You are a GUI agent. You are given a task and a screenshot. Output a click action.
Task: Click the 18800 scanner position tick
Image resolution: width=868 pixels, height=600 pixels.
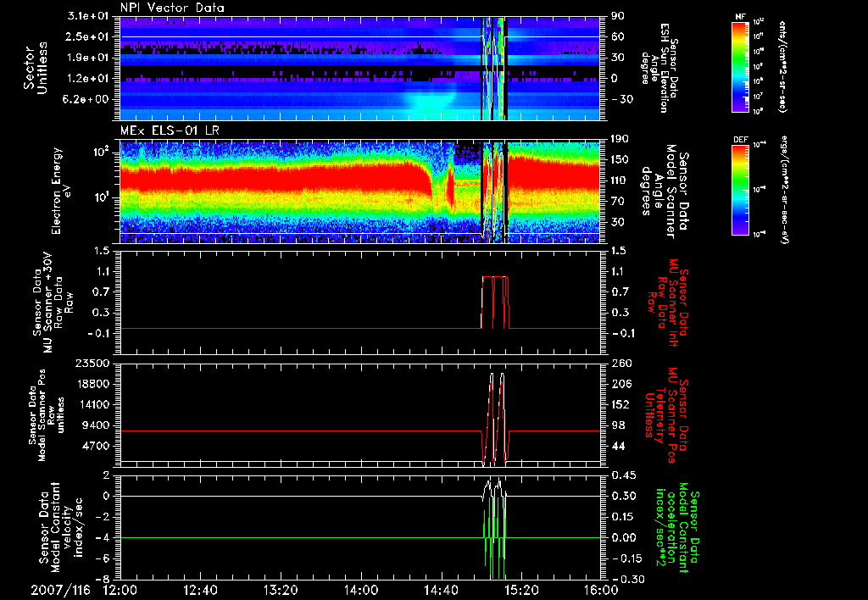pyautogui.click(x=92, y=384)
